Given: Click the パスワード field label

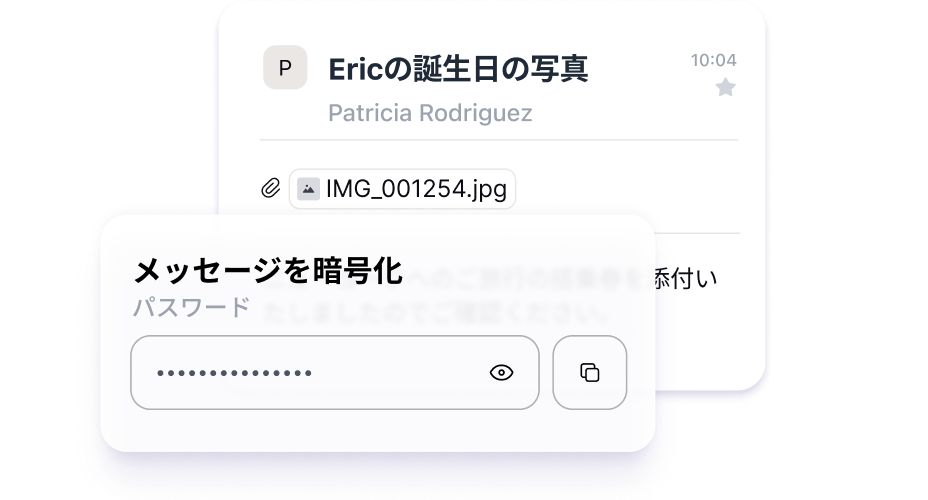Looking at the screenshot, I should point(192,307).
